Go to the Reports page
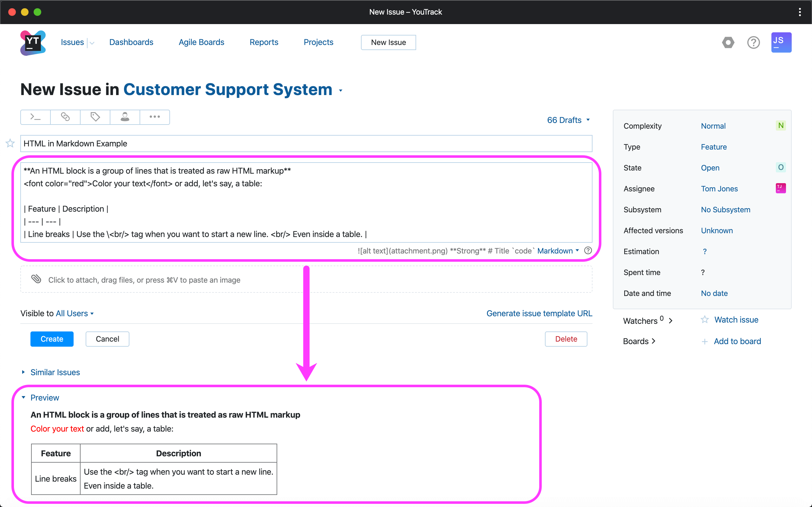 pyautogui.click(x=264, y=42)
